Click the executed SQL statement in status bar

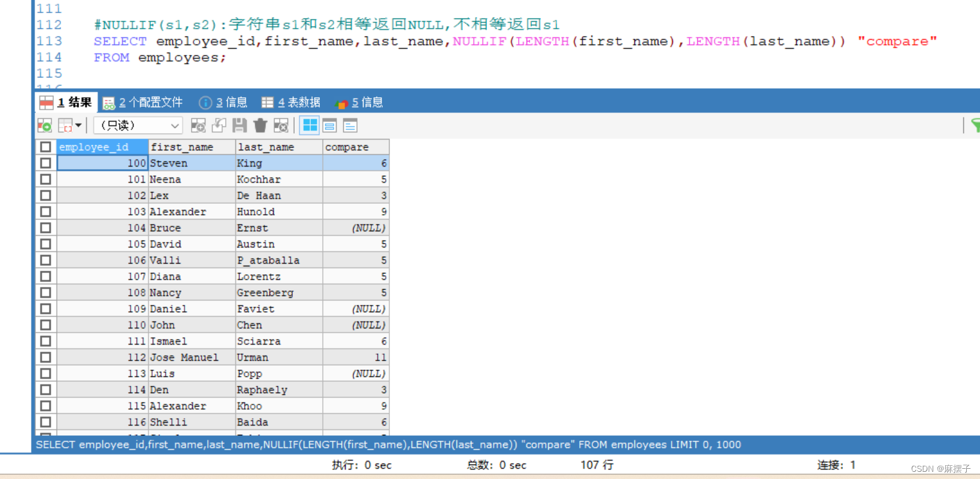click(388, 445)
